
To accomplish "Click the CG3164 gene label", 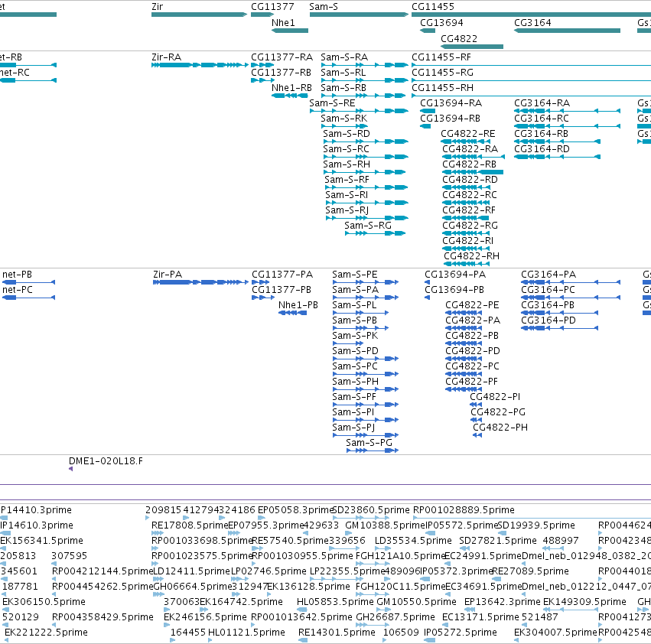I will point(532,22).
